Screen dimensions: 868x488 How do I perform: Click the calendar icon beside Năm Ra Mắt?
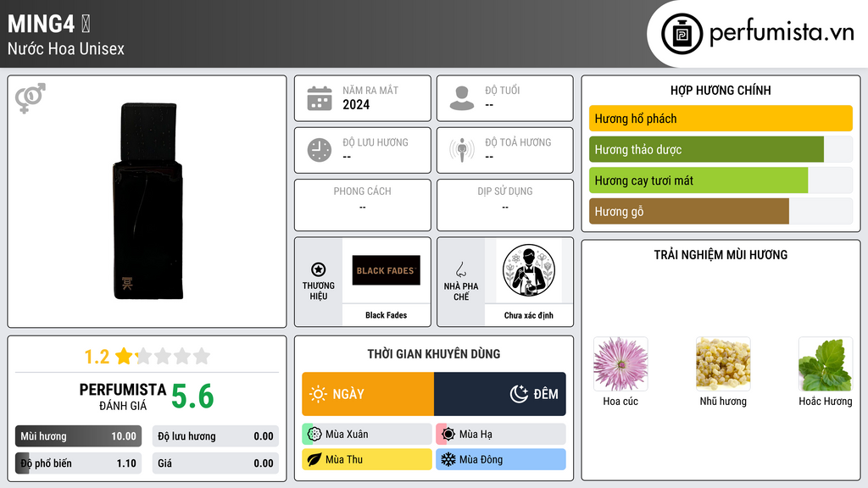[x=320, y=98]
